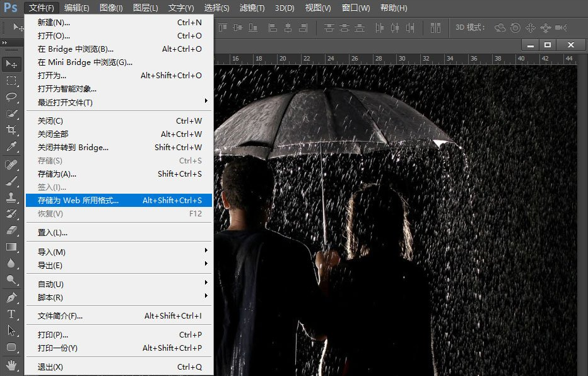Click the distribute left edges icon
Screen dimensions: 588x376
click(380, 28)
